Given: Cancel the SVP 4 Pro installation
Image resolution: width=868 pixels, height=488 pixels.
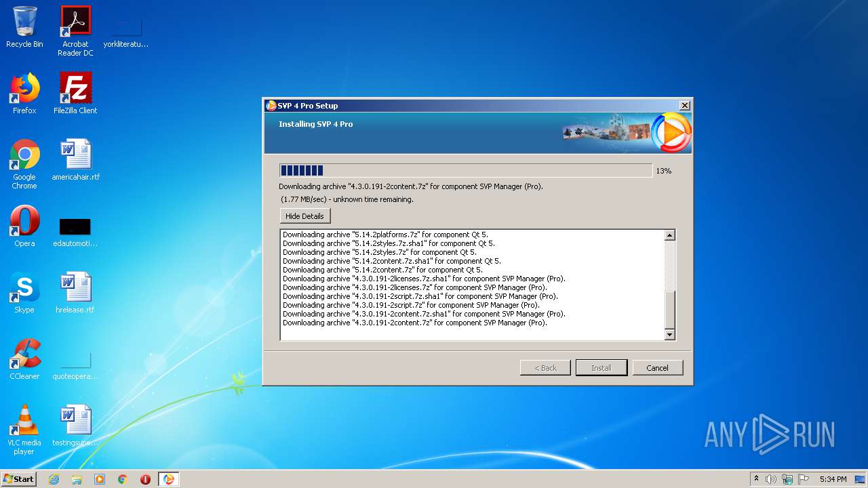Looking at the screenshot, I should tap(657, 368).
